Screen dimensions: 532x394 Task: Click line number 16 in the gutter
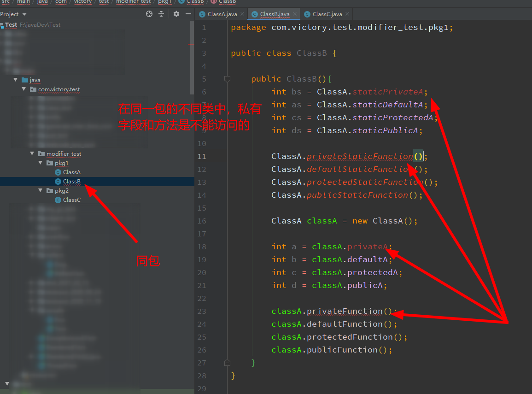tap(202, 221)
